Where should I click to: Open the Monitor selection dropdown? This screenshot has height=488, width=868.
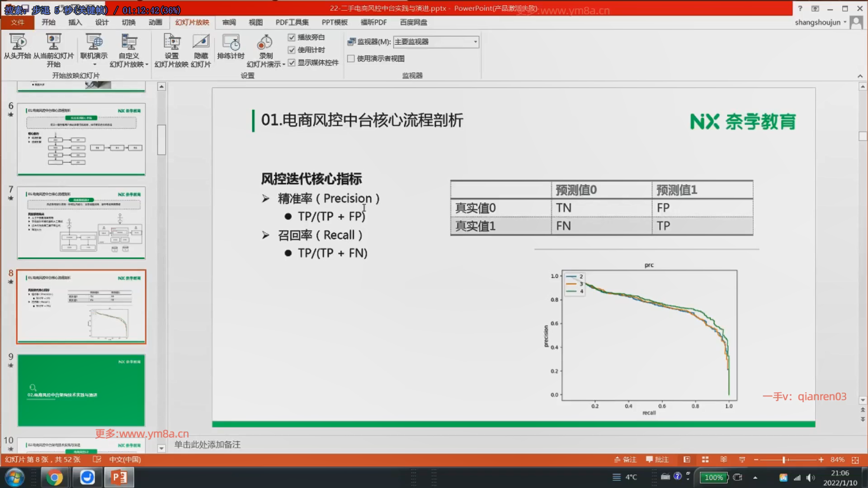coord(475,42)
